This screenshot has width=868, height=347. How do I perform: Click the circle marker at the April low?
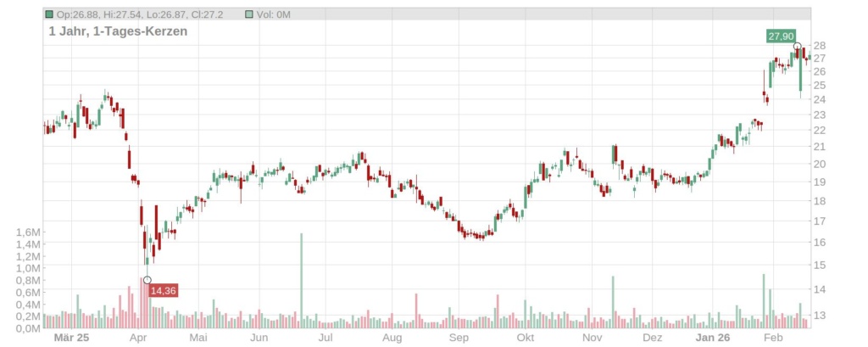coord(147,280)
